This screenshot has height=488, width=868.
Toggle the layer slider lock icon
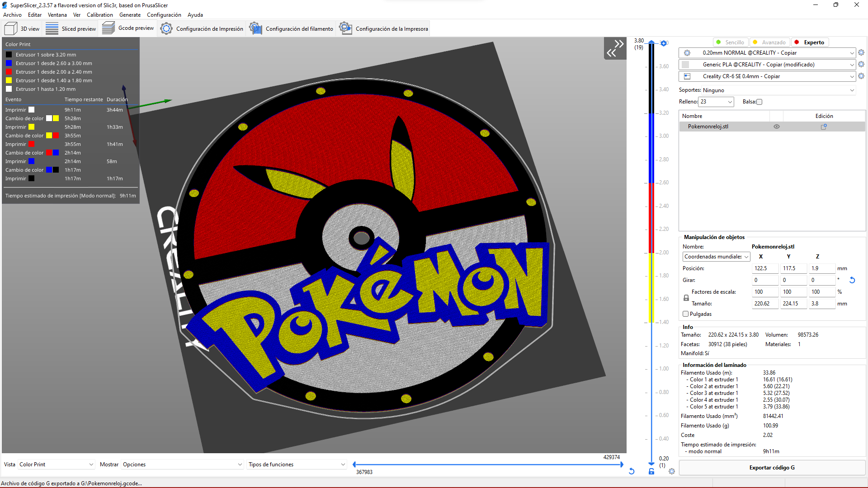tap(651, 471)
